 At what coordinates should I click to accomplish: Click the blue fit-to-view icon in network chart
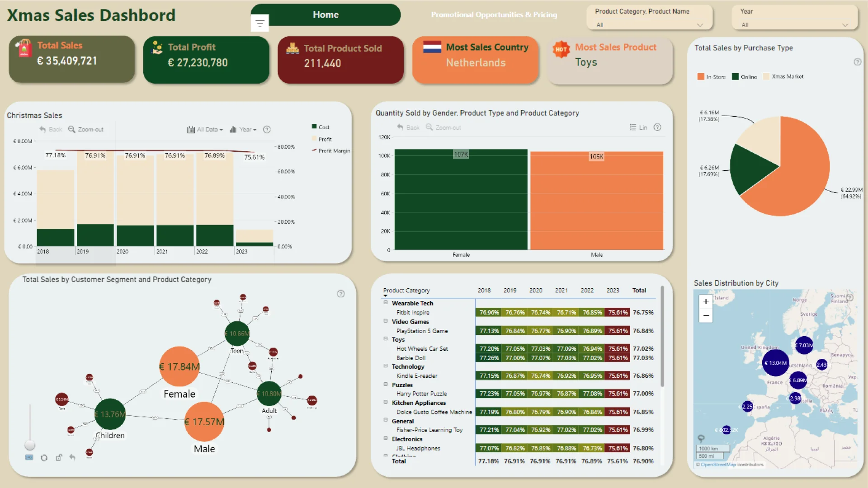point(29,458)
